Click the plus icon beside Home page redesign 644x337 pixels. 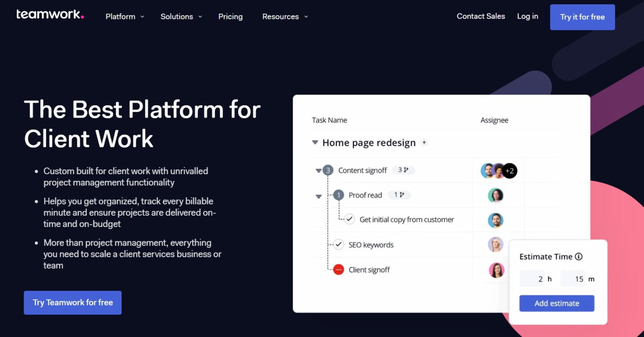(424, 143)
